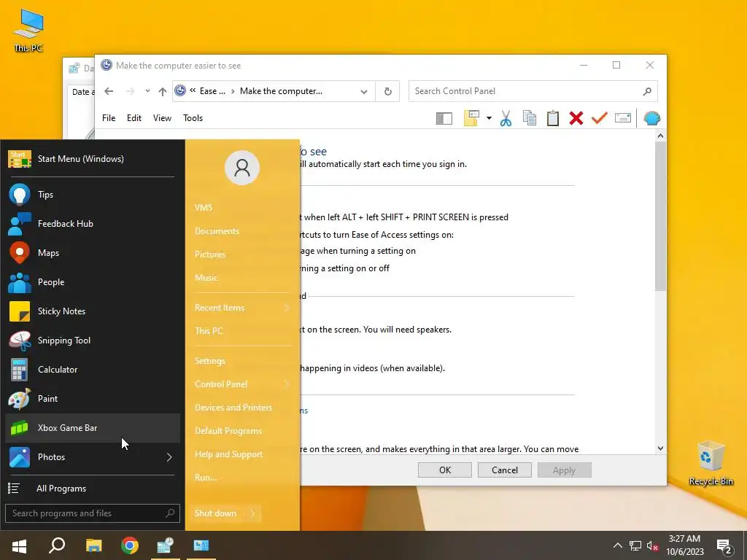Image resolution: width=747 pixels, height=560 pixels.
Task: Click the Cut scissors toolbar icon
Action: [x=506, y=118]
